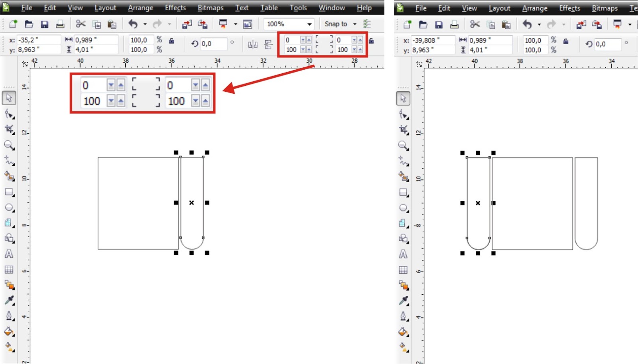Select the Shape tool
Viewport: 638px width, 364px height.
8,114
